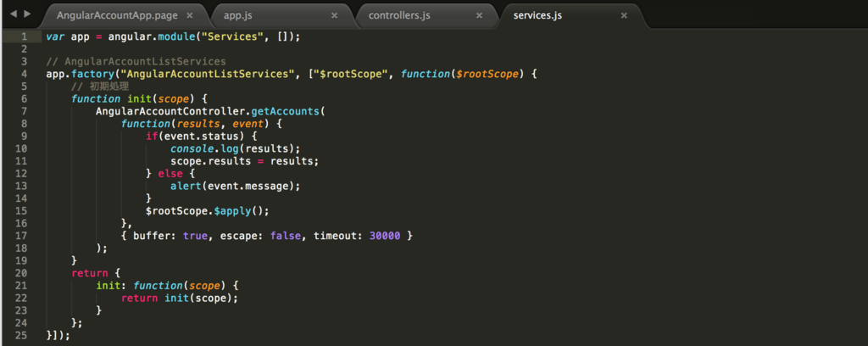Click the Japanese comment 初期処理
Image resolution: width=868 pixels, height=346 pixels.
[x=108, y=86]
